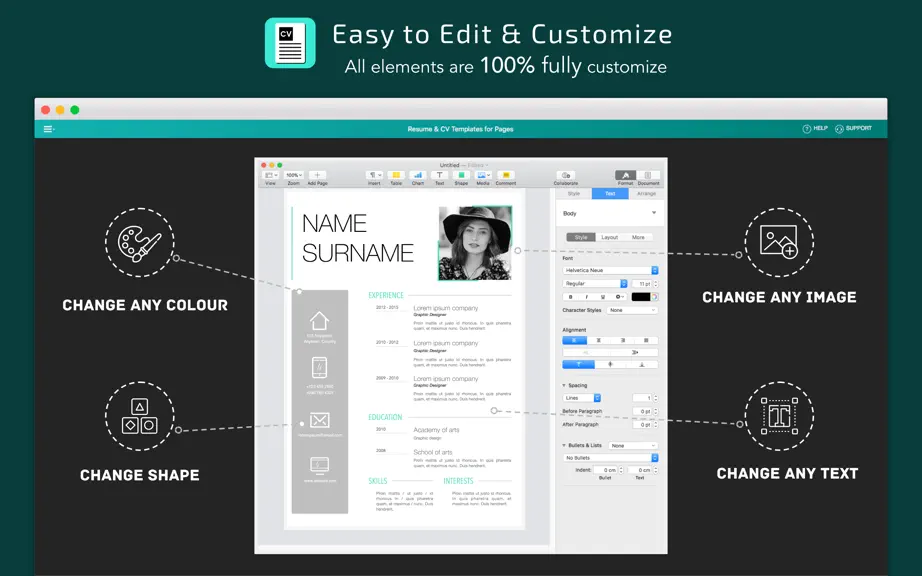Click the Collaborate toolbar icon

[x=566, y=175]
